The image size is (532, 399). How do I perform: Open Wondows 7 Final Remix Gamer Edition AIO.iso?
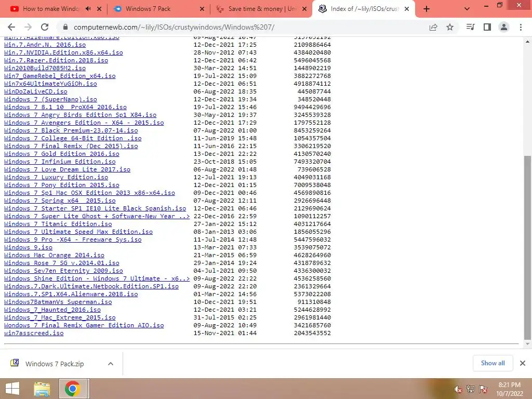(84, 326)
